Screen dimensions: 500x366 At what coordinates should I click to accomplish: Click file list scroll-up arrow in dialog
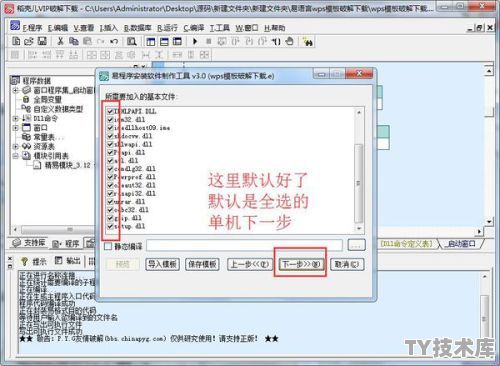tap(359, 112)
